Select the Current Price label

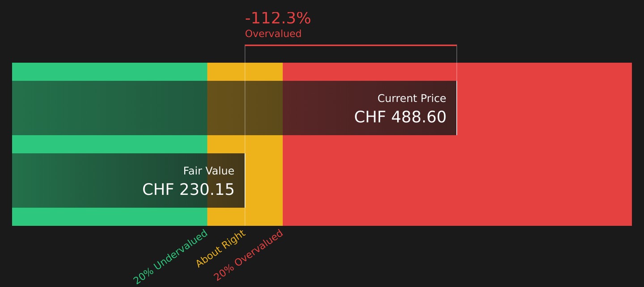pos(411,98)
